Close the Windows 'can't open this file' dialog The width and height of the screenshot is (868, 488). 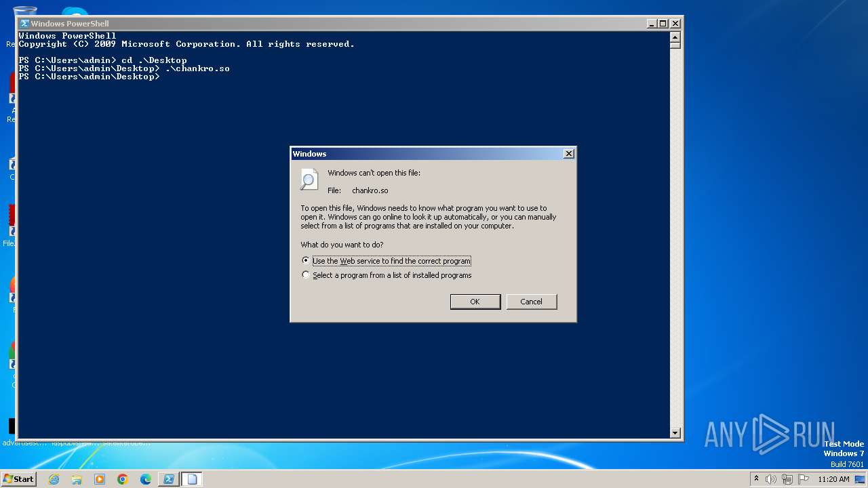pyautogui.click(x=569, y=154)
